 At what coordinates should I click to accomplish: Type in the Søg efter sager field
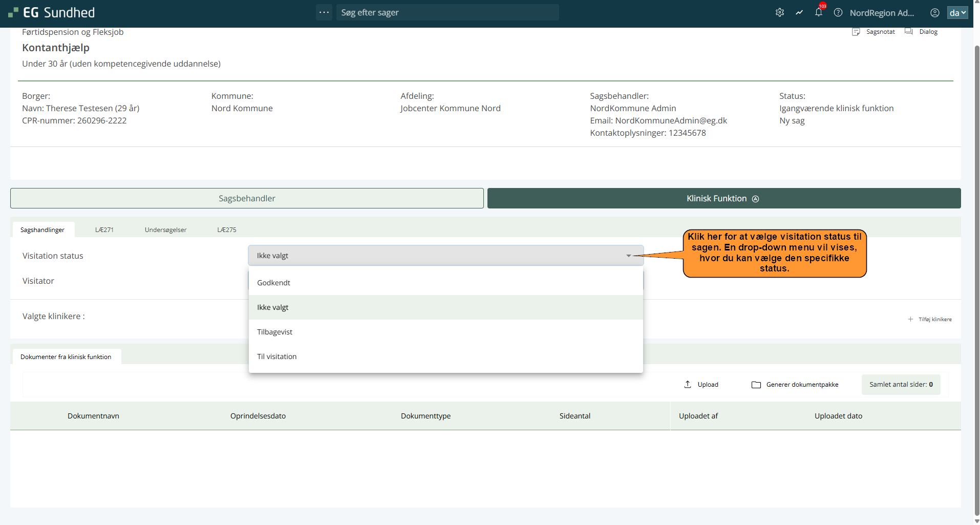(x=446, y=12)
